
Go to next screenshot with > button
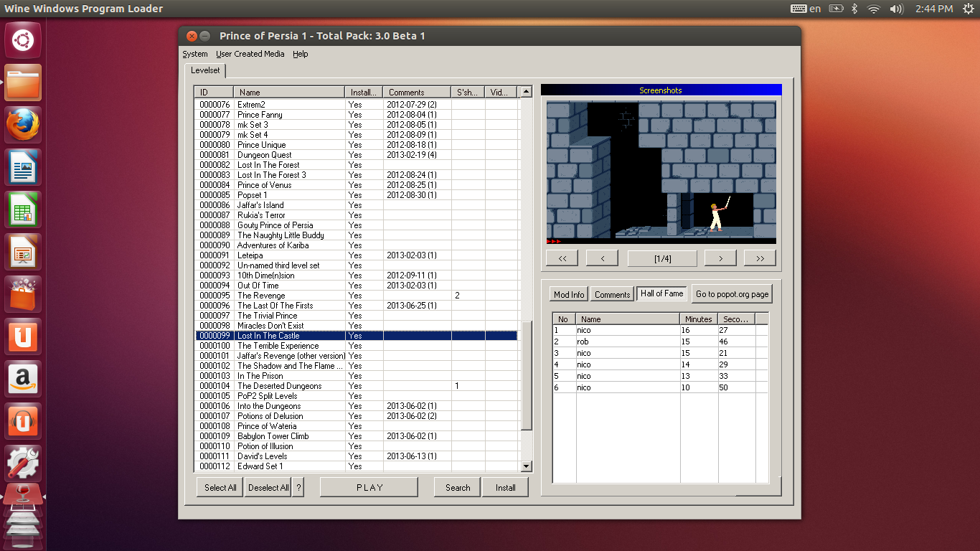[x=720, y=258]
